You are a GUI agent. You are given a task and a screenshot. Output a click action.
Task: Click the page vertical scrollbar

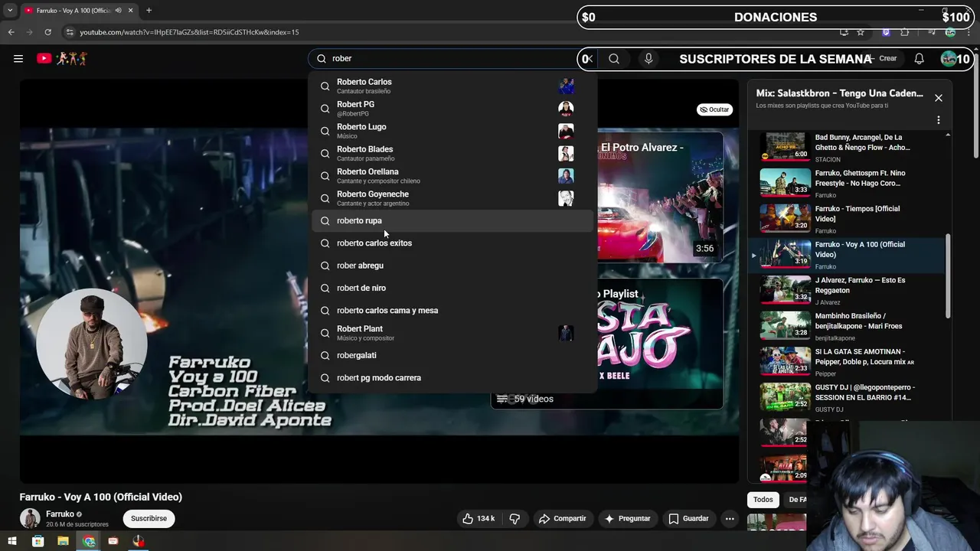click(x=976, y=107)
